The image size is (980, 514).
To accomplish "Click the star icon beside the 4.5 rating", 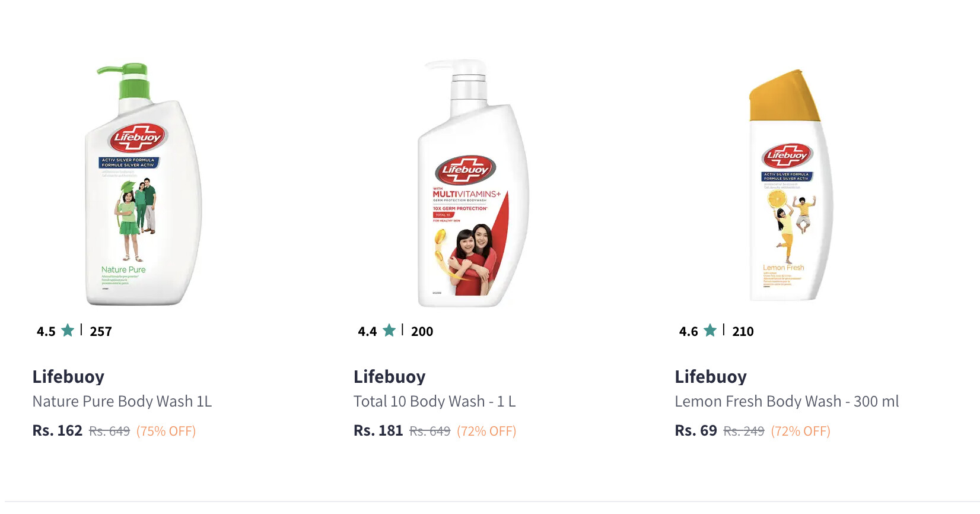I will coord(68,330).
